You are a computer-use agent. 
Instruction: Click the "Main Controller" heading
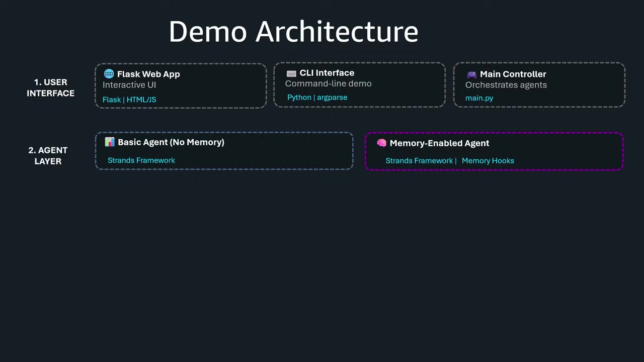point(513,74)
